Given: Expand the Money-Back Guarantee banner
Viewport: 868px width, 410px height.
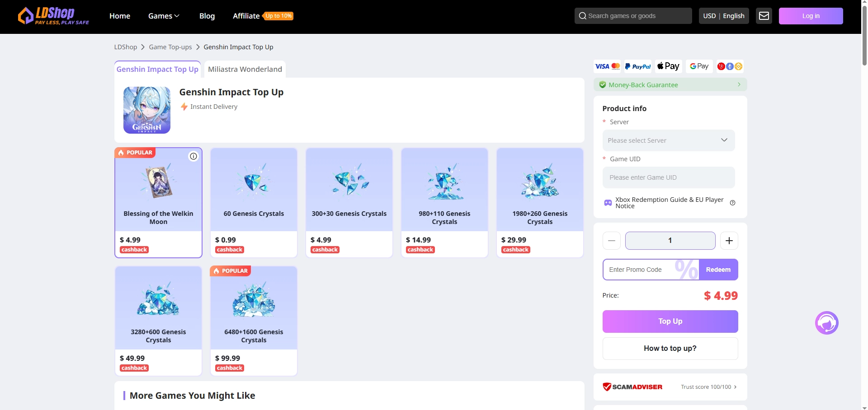Looking at the screenshot, I should (670, 85).
